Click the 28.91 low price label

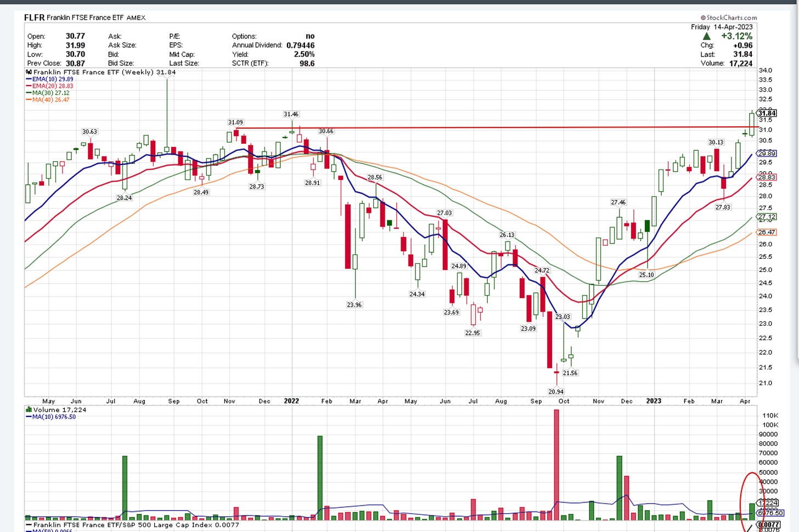[x=312, y=183]
